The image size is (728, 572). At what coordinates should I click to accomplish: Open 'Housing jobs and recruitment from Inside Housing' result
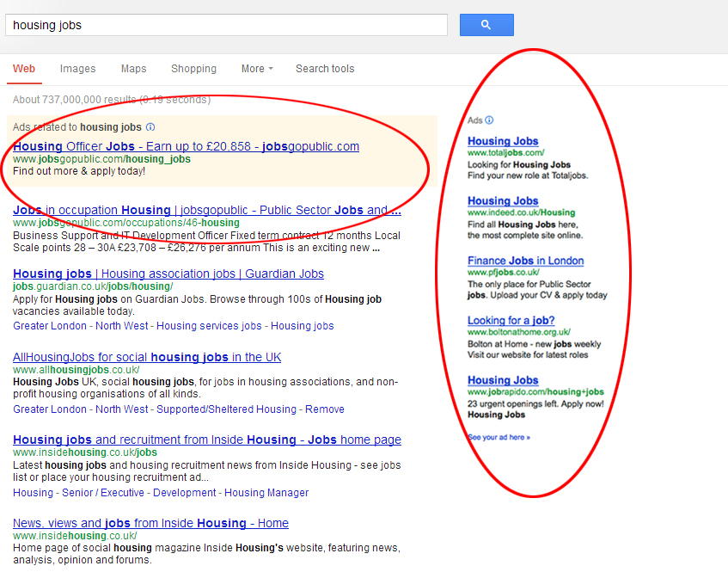(207, 440)
